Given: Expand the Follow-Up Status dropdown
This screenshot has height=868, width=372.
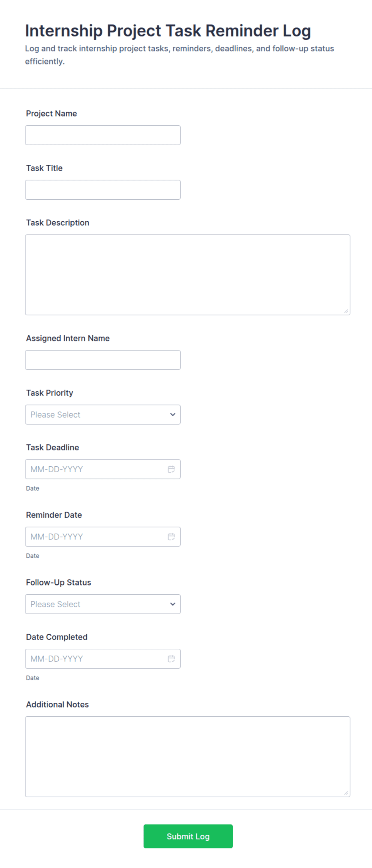Looking at the screenshot, I should (103, 604).
